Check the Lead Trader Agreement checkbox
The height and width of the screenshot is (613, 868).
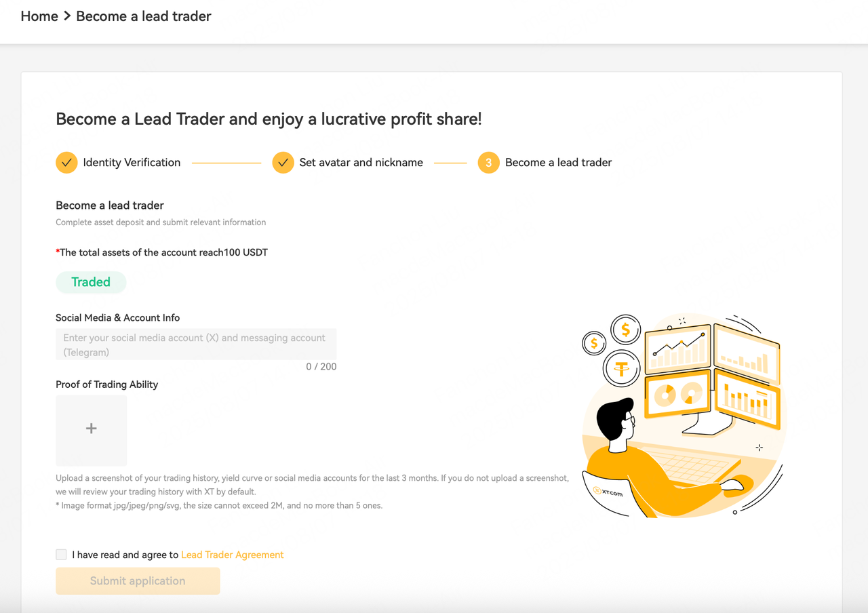tap(62, 555)
